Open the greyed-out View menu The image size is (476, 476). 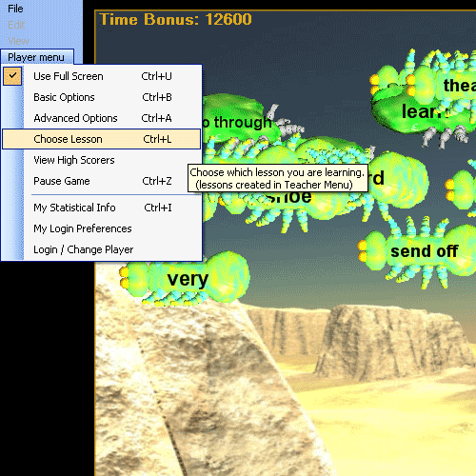coord(18,41)
